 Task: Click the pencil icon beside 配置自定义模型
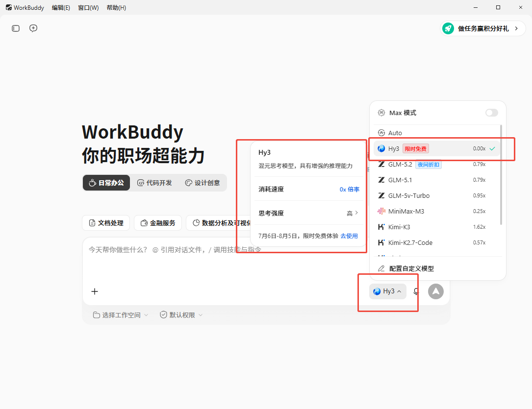tap(381, 268)
